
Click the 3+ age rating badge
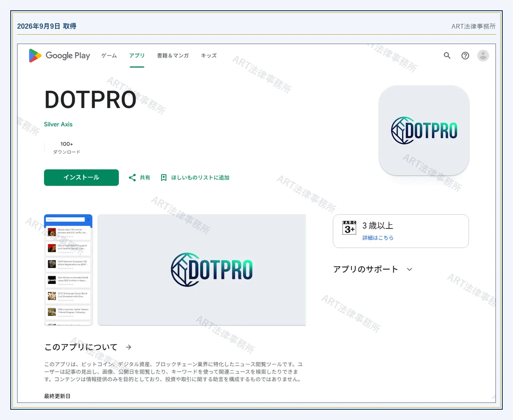349,228
